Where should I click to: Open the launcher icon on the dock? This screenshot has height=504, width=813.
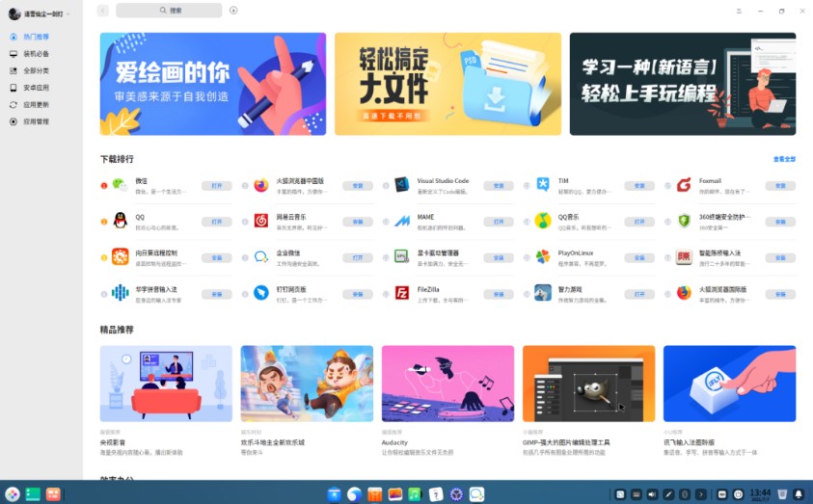coord(13,494)
